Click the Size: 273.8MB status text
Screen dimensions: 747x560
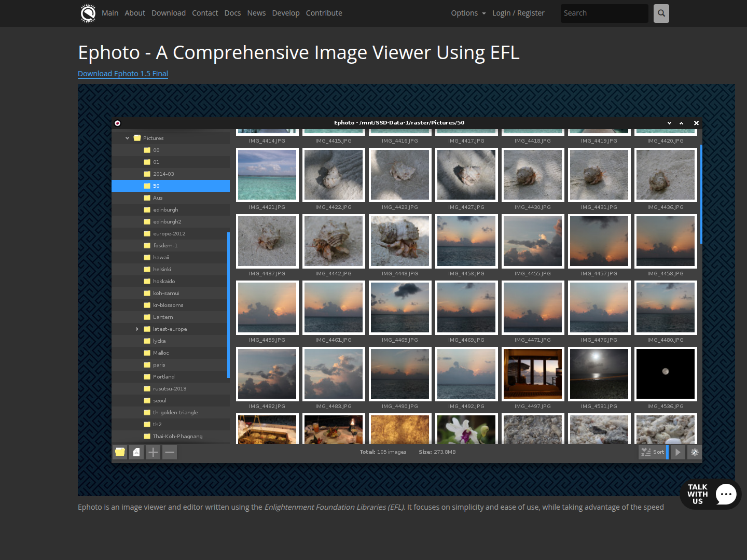click(x=437, y=452)
